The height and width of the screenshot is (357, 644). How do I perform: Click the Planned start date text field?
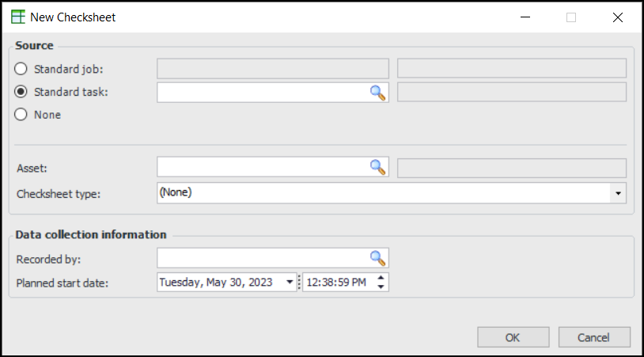click(x=220, y=282)
